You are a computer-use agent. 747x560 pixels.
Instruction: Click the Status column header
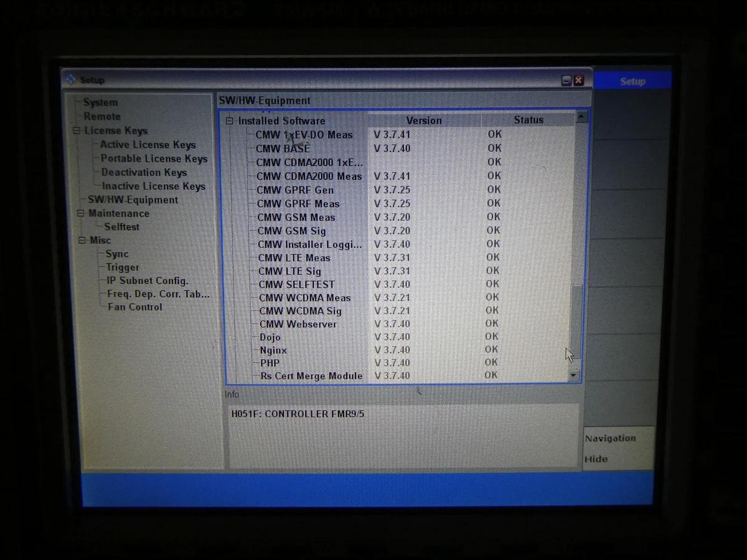529,120
